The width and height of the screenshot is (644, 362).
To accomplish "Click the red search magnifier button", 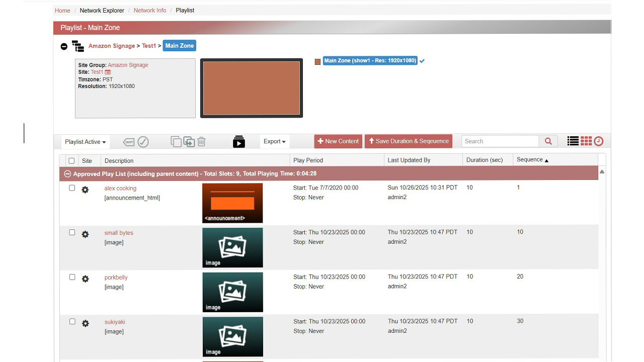I will pyautogui.click(x=548, y=141).
